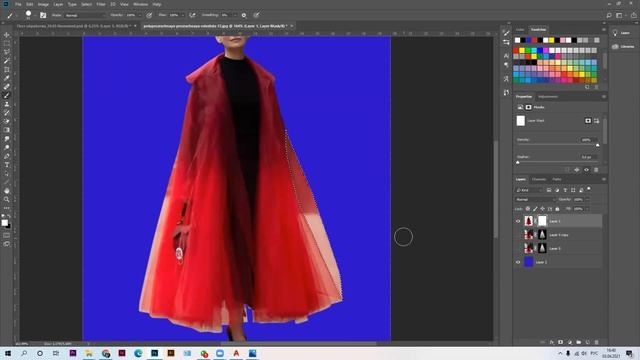
Task: Select the blue fill layer thumbnail
Action: [529, 262]
